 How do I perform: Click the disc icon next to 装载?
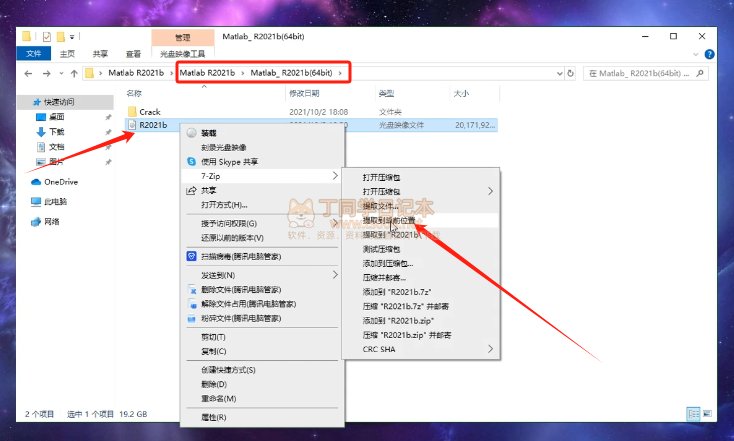(x=191, y=133)
